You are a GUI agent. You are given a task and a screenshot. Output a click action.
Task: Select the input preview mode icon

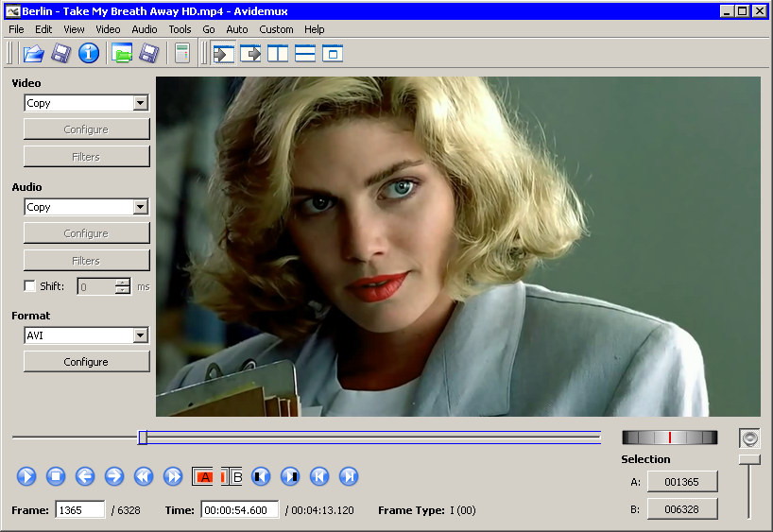click(223, 53)
